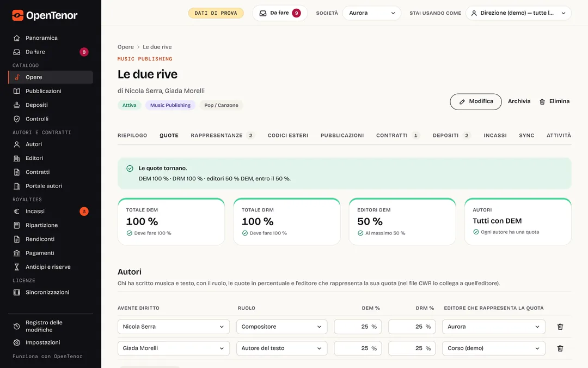This screenshot has width=588, height=368.
Task: Click the Dati di prova badge
Action: click(216, 13)
